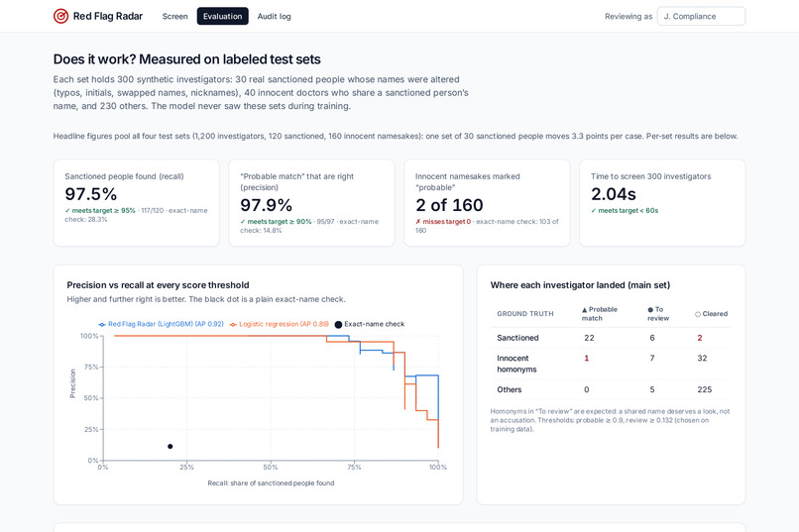This screenshot has height=532, width=799.
Task: Click the red 1 in Innocent homonyms row
Action: coord(587,358)
